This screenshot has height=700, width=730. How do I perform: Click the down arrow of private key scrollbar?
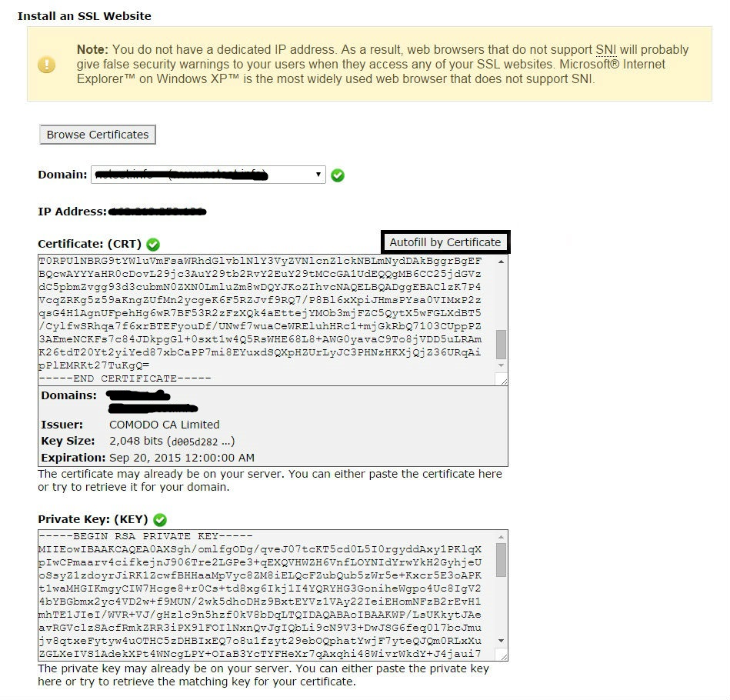(501, 641)
